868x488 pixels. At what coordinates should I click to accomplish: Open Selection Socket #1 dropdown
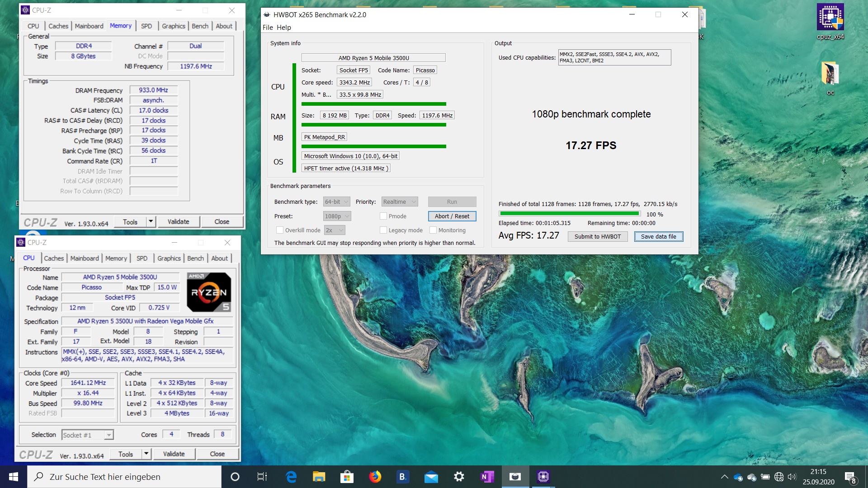click(x=87, y=435)
